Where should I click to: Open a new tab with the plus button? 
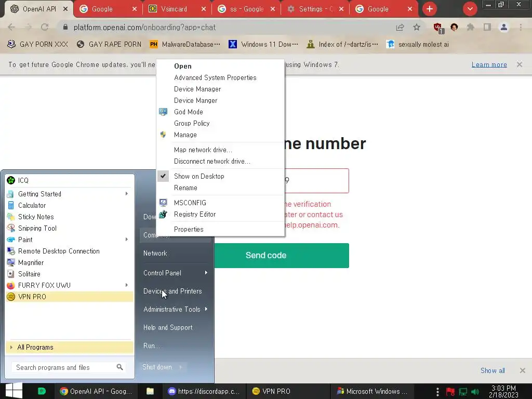pyautogui.click(x=430, y=9)
